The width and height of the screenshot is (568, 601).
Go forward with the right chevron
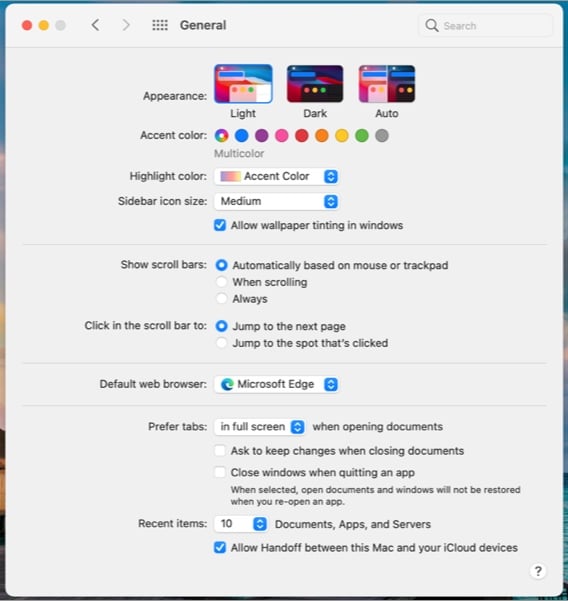click(126, 25)
